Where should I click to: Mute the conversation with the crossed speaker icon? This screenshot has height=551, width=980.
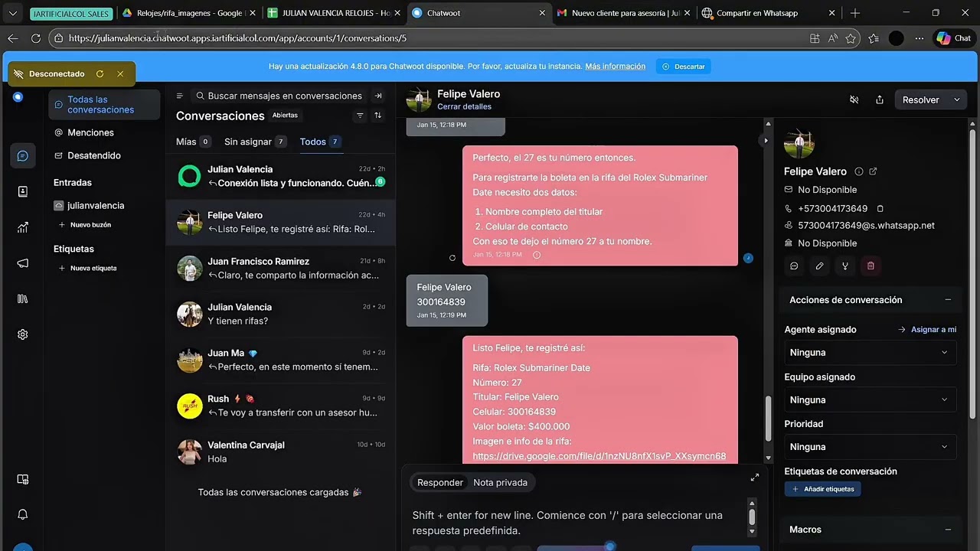pos(854,99)
